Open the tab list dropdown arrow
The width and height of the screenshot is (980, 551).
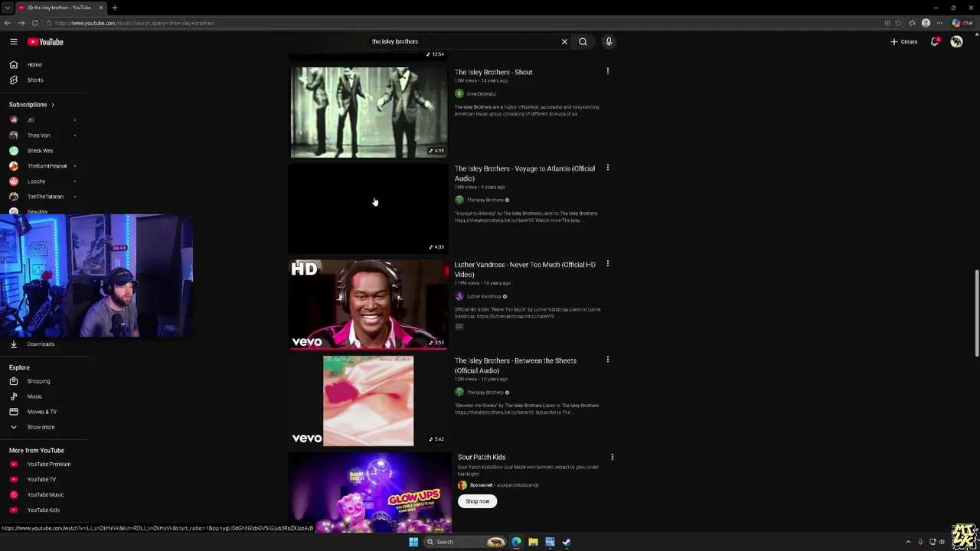(8, 8)
